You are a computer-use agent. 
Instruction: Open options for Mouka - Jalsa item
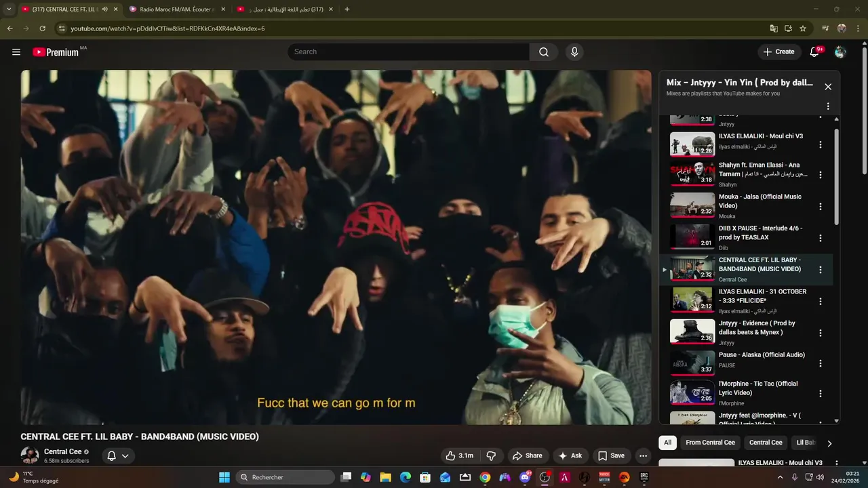pos(821,207)
